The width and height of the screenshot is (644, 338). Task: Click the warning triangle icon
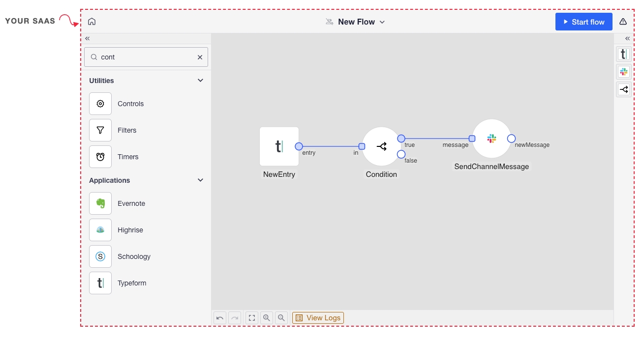[623, 22]
